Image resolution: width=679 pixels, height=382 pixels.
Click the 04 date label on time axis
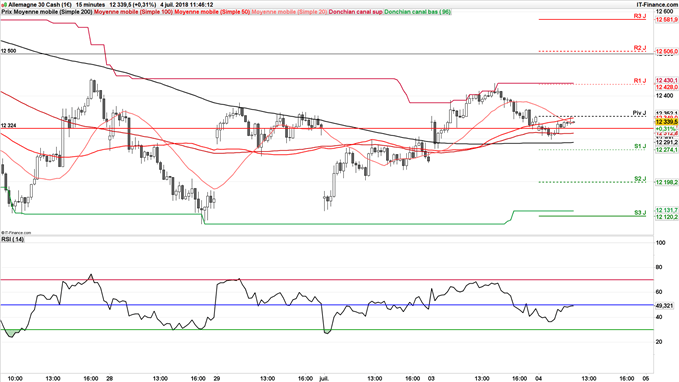[x=539, y=379]
